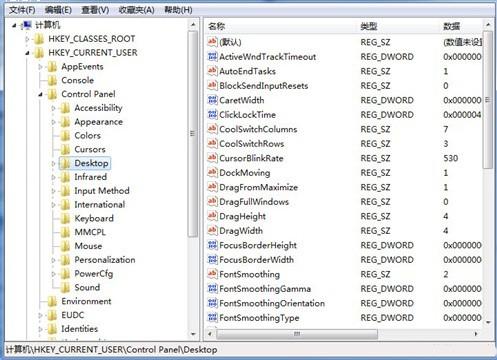The width and height of the screenshot is (497, 360).
Task: Select the FontSmoothingOrientation value
Action: (x=272, y=303)
